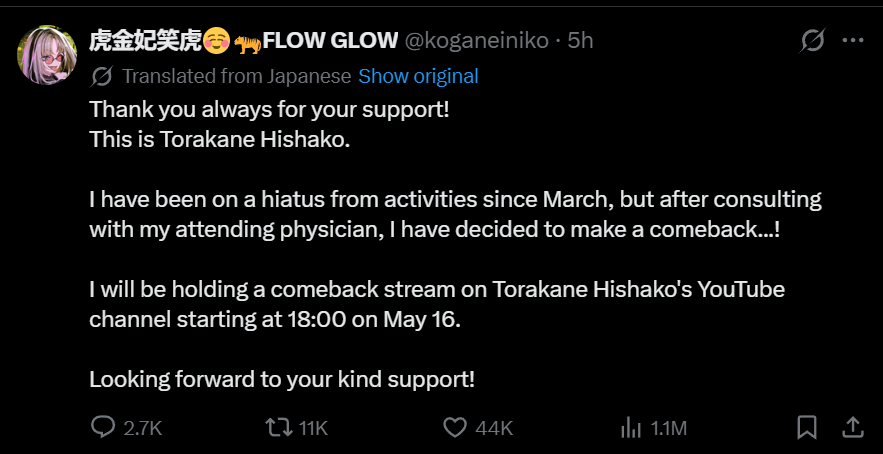Click the 11K reposts number
The image size is (883, 454).
[313, 429]
